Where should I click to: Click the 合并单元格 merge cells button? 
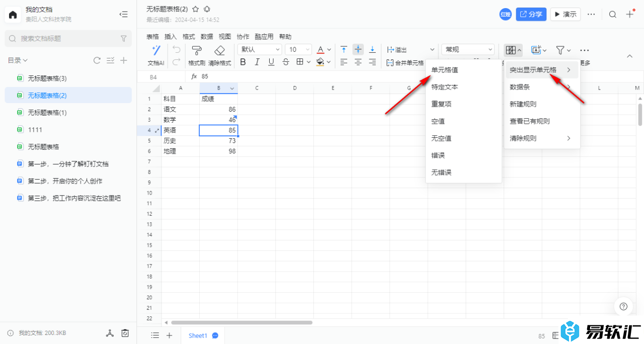(406, 63)
